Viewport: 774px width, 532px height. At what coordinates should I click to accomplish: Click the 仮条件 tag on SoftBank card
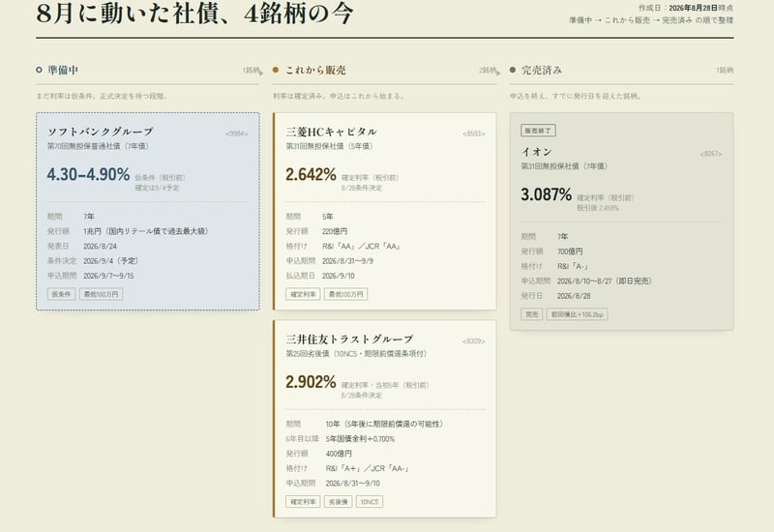61,294
